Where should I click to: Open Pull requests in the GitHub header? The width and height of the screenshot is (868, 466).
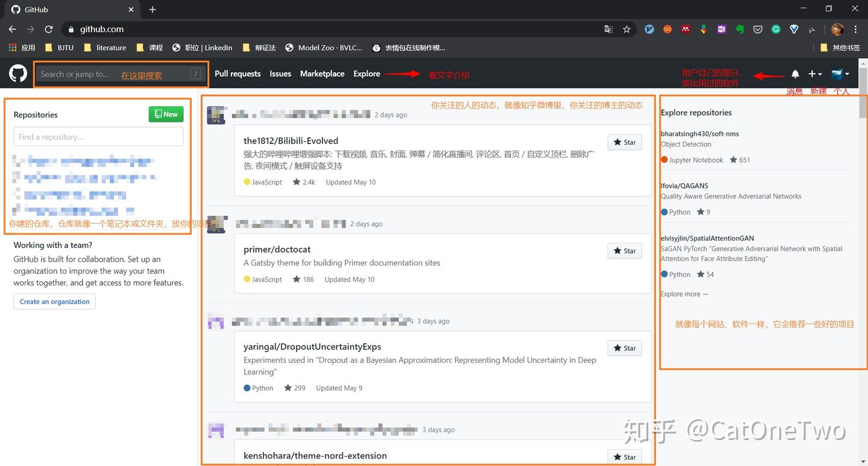(x=237, y=74)
